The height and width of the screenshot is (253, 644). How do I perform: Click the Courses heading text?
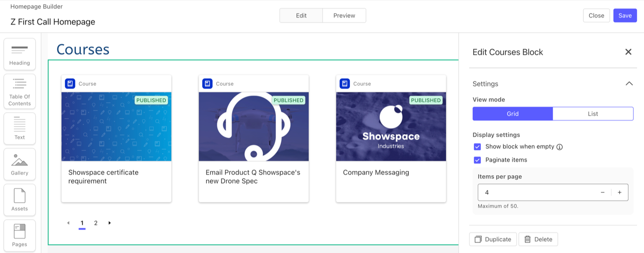(x=83, y=49)
